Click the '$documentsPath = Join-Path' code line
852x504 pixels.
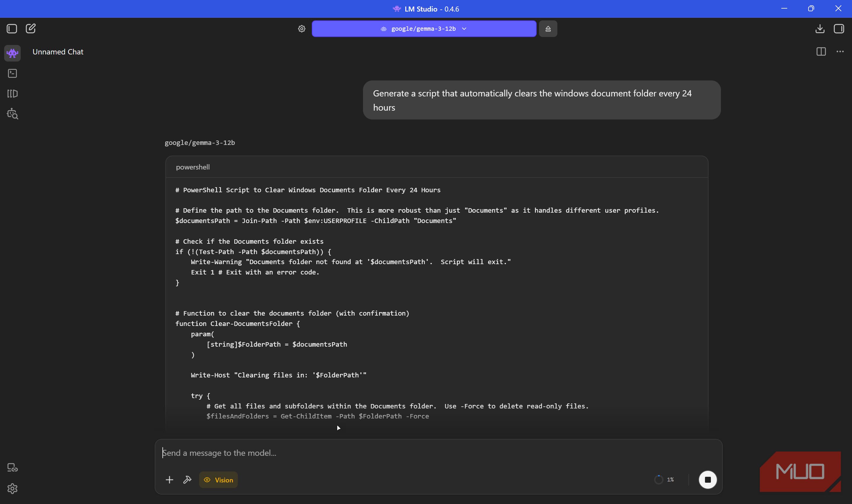[316, 221]
